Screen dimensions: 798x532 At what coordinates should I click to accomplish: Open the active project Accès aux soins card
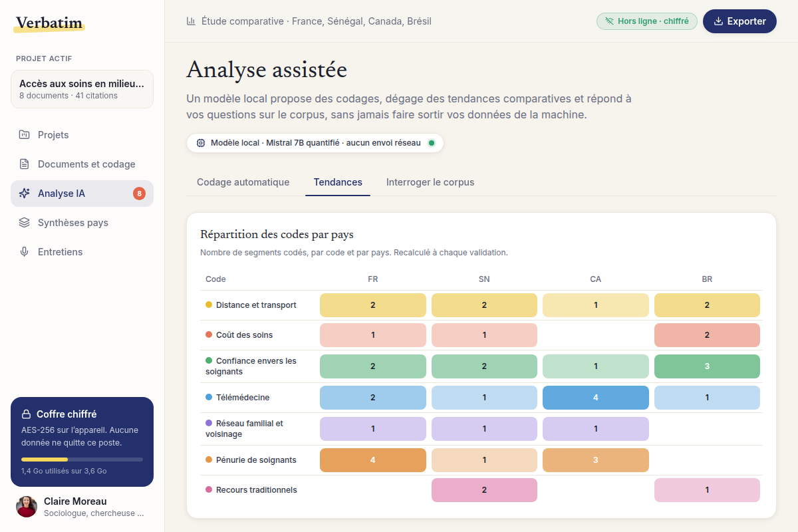coord(82,89)
